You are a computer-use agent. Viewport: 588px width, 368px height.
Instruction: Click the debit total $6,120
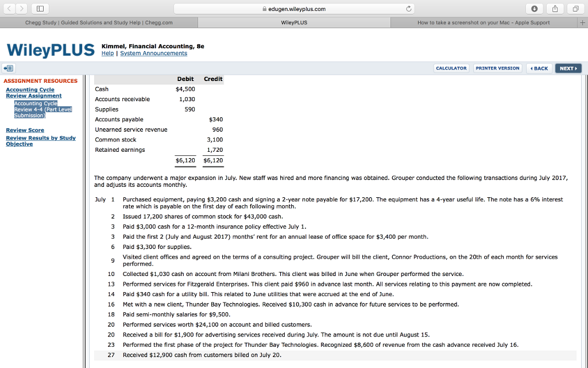pyautogui.click(x=185, y=160)
